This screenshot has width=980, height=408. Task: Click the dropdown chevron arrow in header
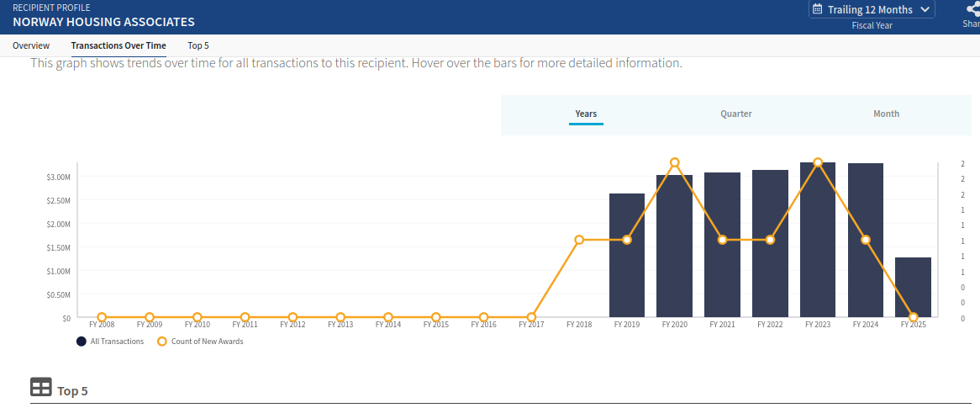(925, 9)
